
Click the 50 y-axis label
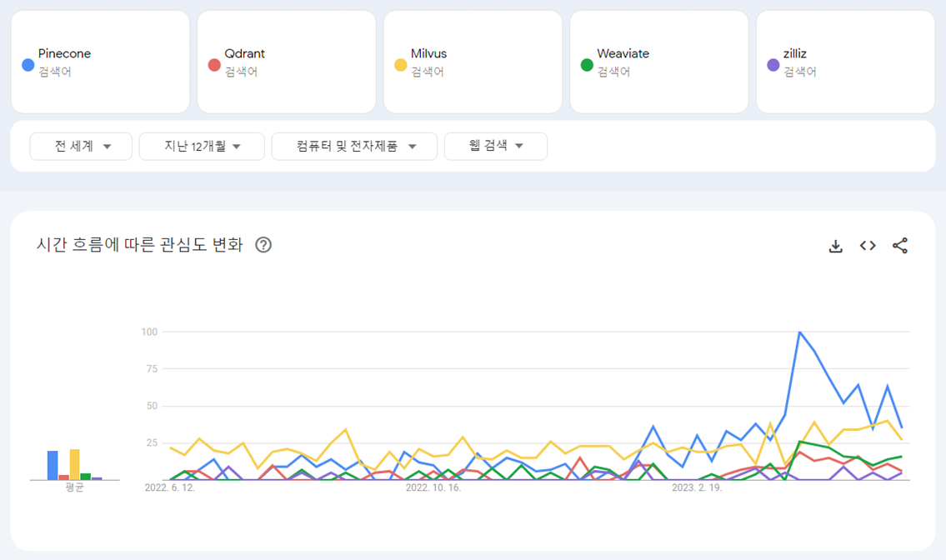152,406
